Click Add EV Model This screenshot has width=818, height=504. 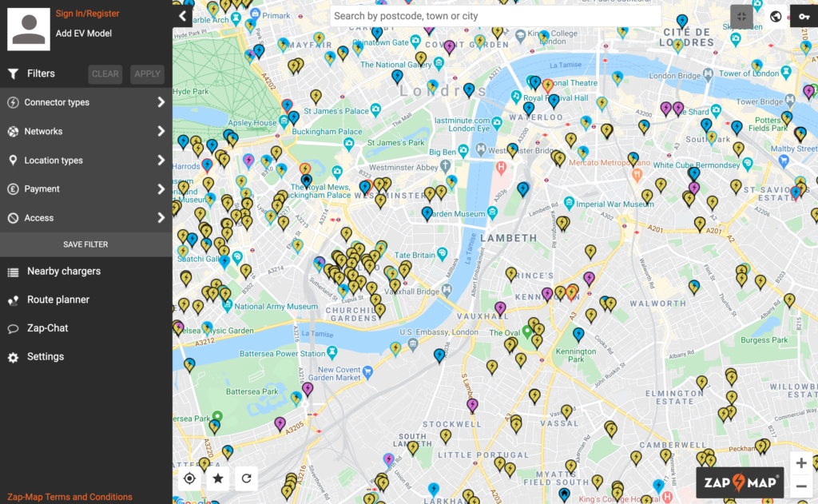click(x=83, y=34)
